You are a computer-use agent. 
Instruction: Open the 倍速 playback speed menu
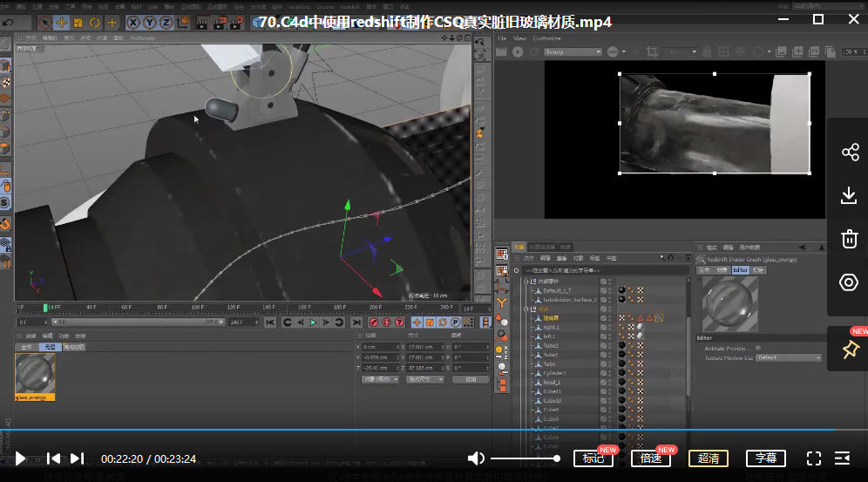[650, 458]
